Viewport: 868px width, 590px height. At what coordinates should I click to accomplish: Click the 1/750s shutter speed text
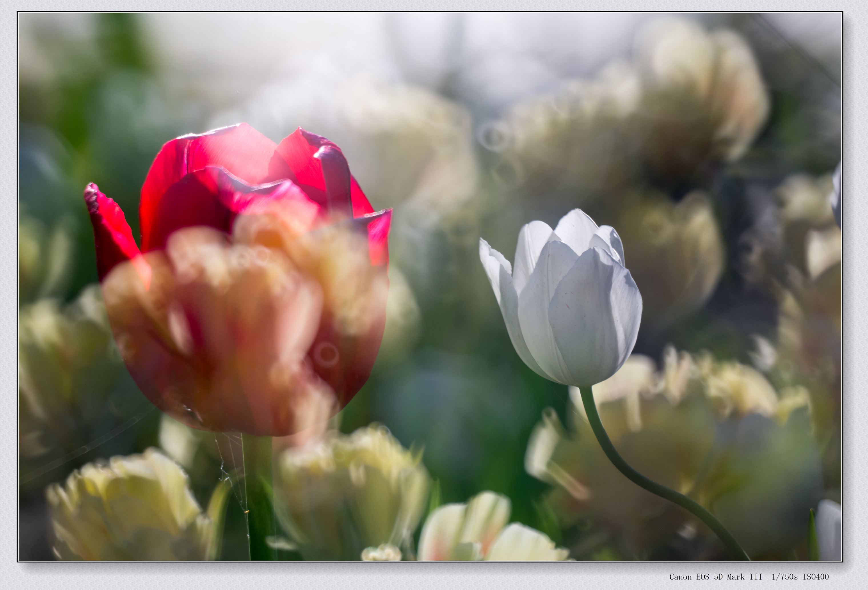pos(784,577)
